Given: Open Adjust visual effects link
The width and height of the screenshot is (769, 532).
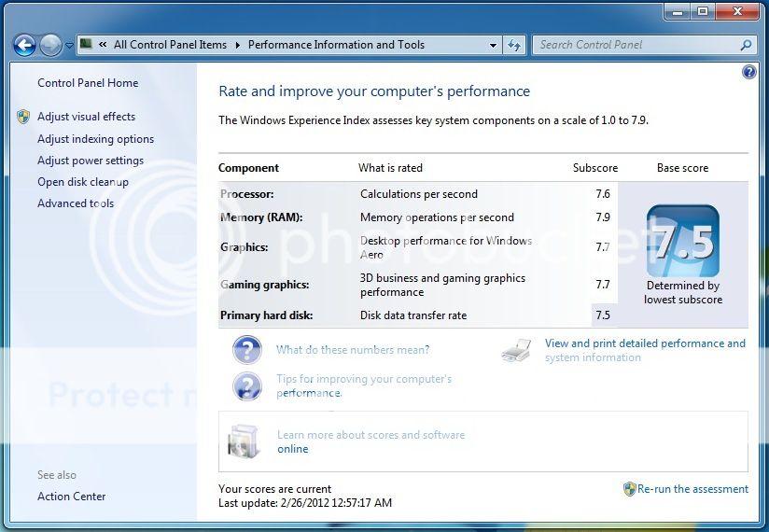Looking at the screenshot, I should [86, 117].
